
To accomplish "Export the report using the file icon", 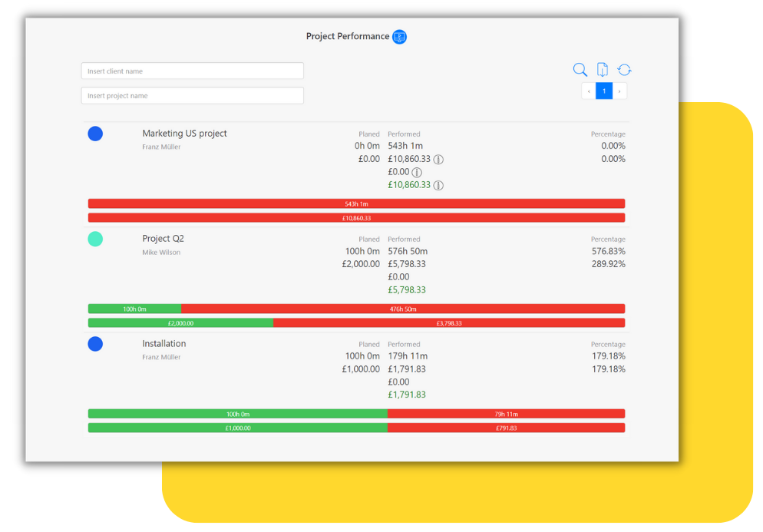I will [x=603, y=70].
